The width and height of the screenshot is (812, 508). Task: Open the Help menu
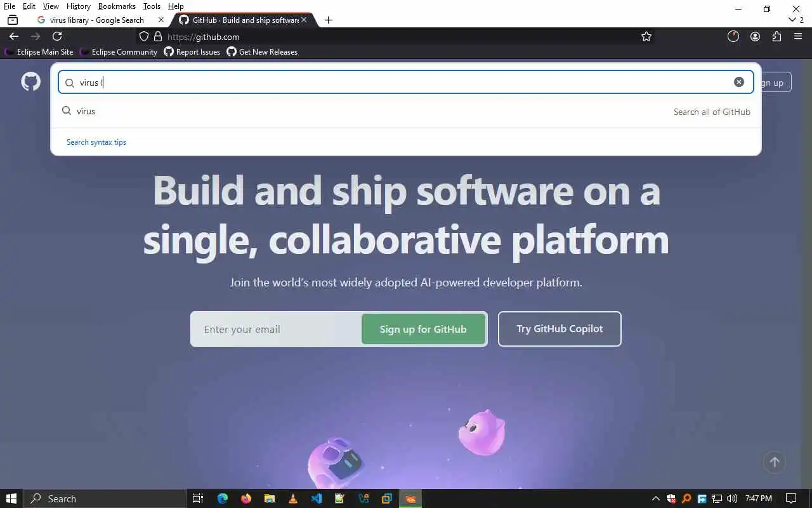click(176, 6)
